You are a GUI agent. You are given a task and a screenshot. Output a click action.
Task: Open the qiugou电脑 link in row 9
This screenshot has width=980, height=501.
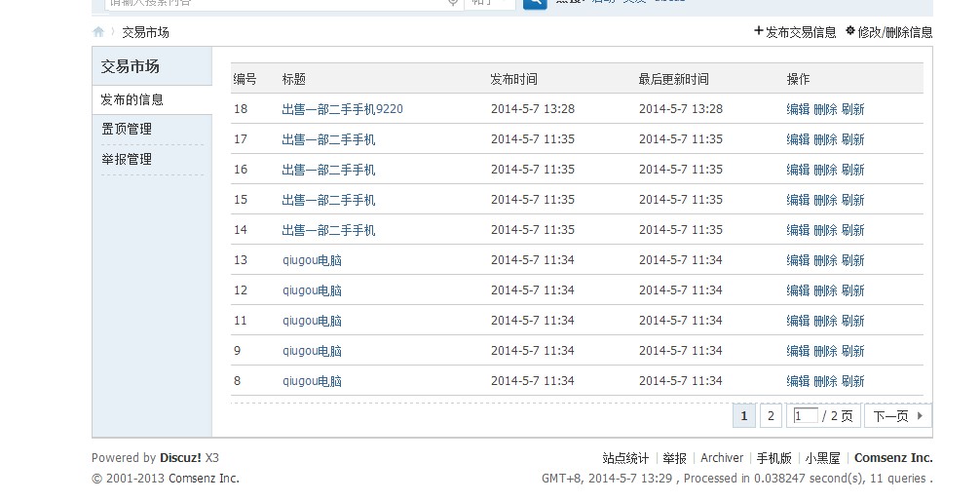312,351
